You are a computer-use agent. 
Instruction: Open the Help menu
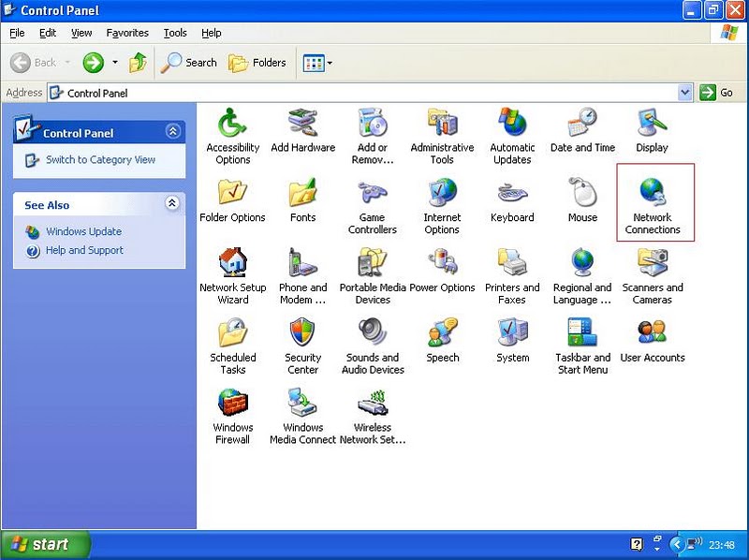pos(212,33)
